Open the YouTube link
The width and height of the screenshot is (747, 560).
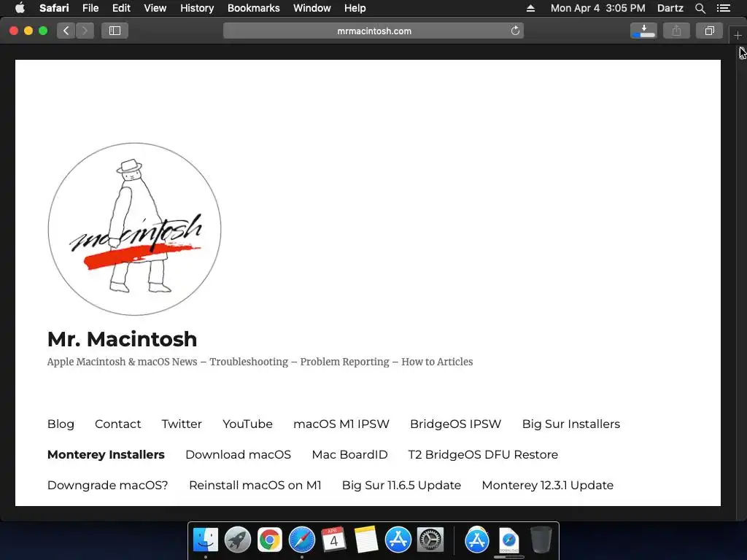pos(247,424)
